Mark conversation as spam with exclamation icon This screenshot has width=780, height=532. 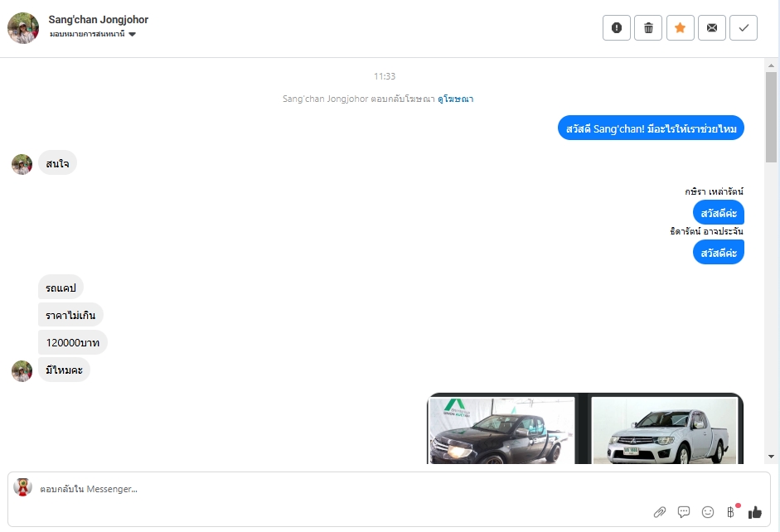(617, 28)
